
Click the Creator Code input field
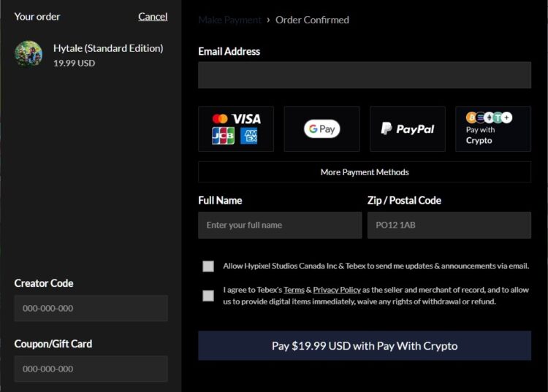click(91, 308)
